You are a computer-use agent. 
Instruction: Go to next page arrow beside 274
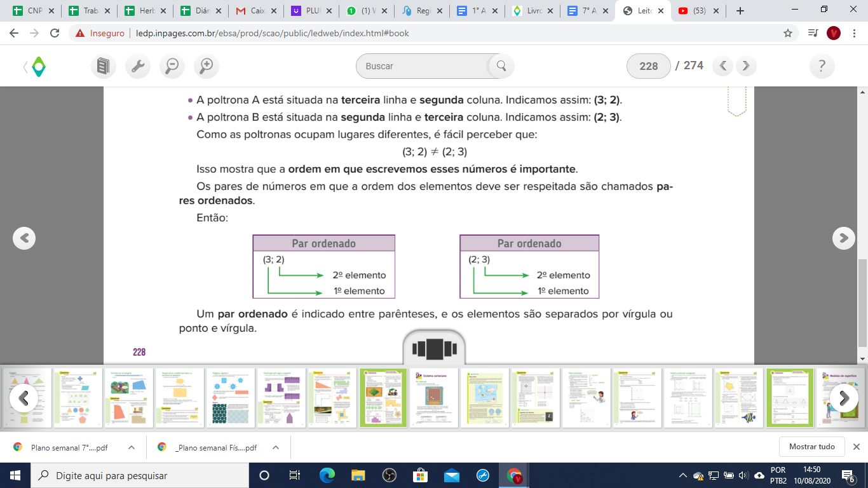click(746, 65)
